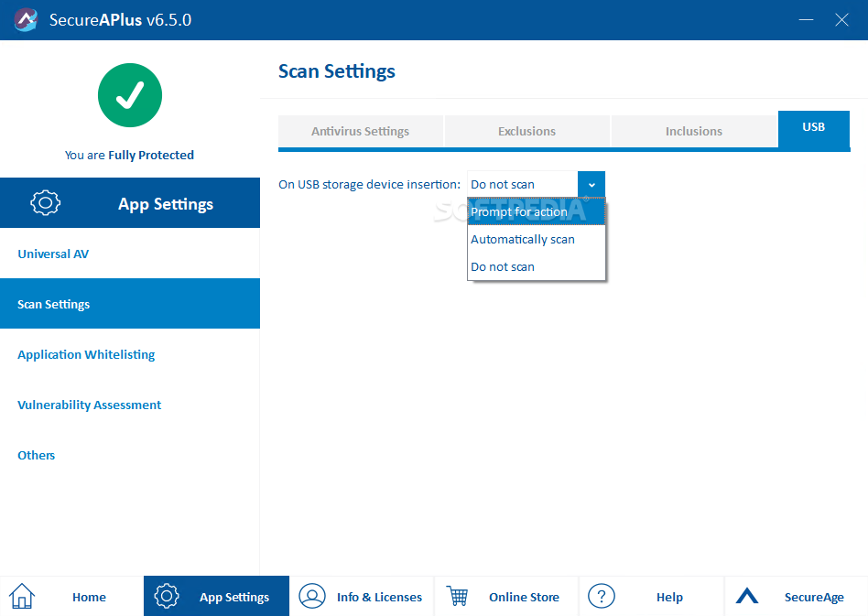Open the Home section label
Image resolution: width=868 pixels, height=616 pixels.
[89, 597]
